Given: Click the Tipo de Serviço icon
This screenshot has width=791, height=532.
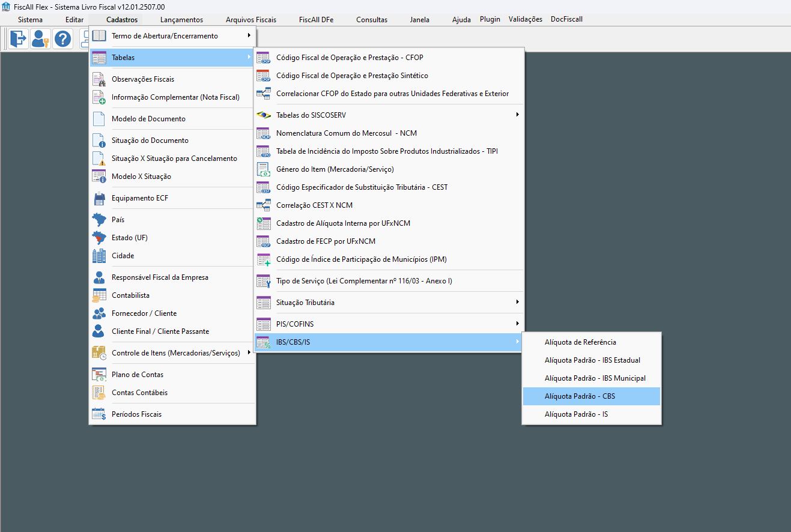Looking at the screenshot, I should [264, 281].
